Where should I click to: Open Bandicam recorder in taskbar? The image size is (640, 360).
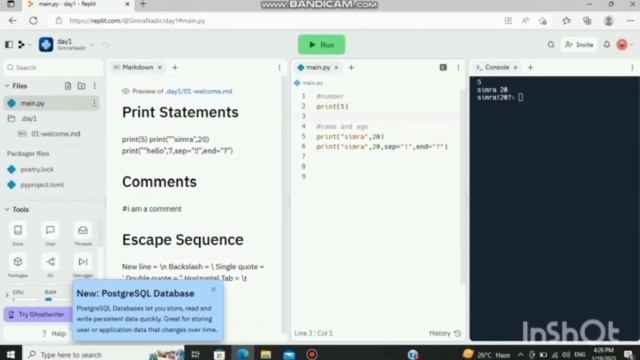312,354
